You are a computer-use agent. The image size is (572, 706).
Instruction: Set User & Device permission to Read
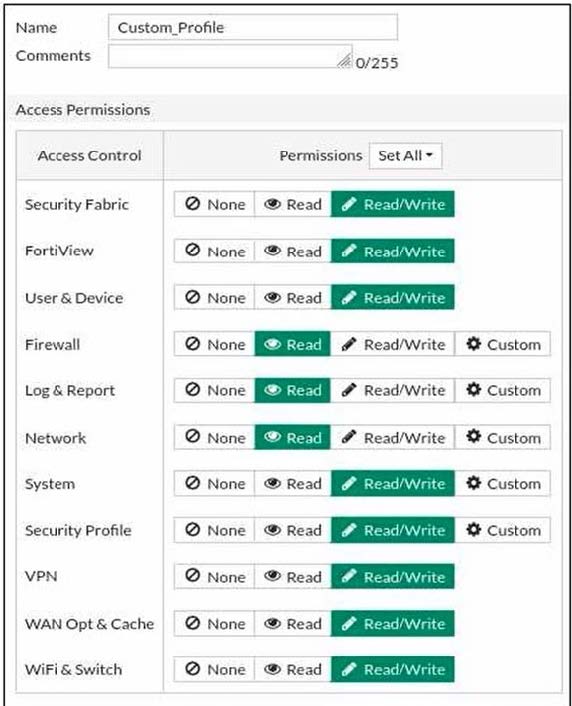coord(293,297)
